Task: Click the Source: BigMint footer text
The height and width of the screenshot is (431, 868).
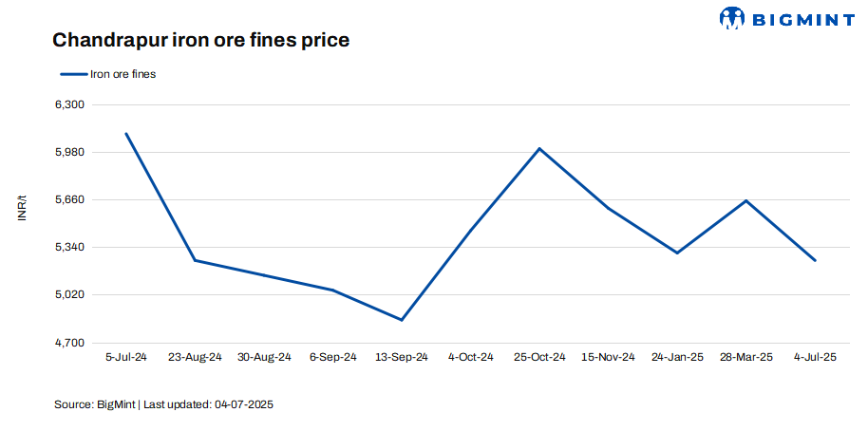Action: pyautogui.click(x=163, y=404)
